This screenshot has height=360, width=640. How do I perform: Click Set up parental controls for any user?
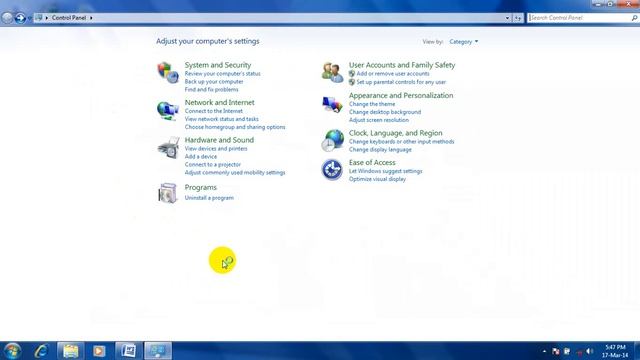pyautogui.click(x=401, y=82)
